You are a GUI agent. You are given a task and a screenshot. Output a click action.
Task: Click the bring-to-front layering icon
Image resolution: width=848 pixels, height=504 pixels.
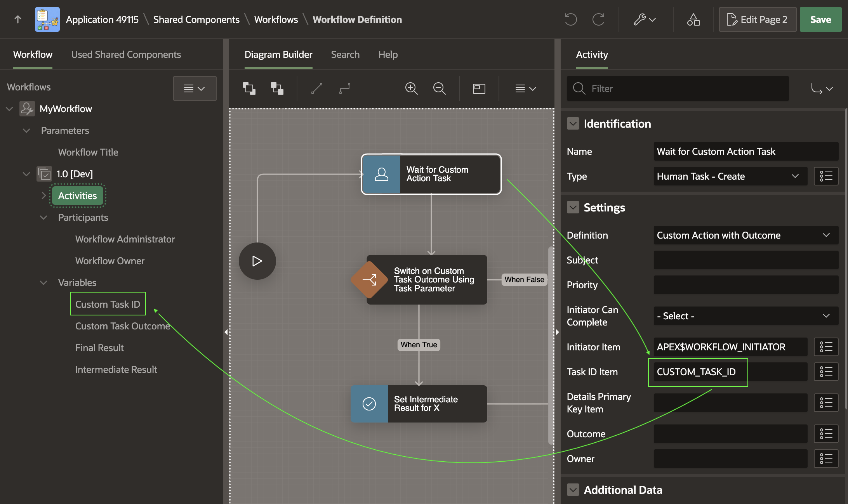249,88
